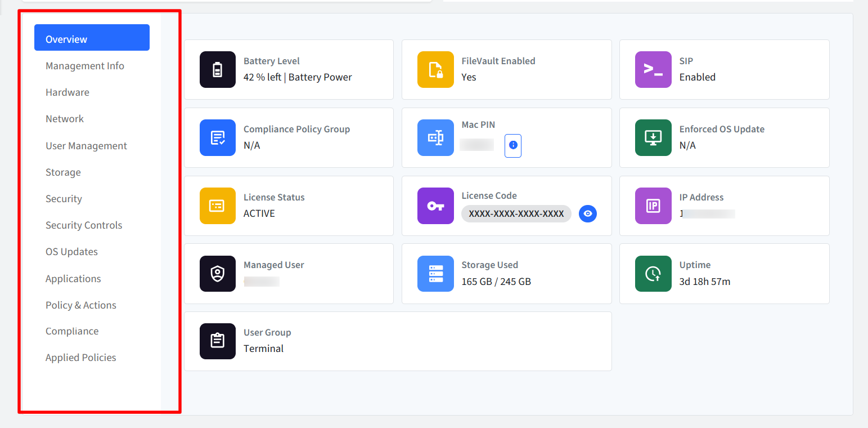This screenshot has width=868, height=428.
Task: Click the FileVault Enabled lock file icon
Action: pos(435,70)
